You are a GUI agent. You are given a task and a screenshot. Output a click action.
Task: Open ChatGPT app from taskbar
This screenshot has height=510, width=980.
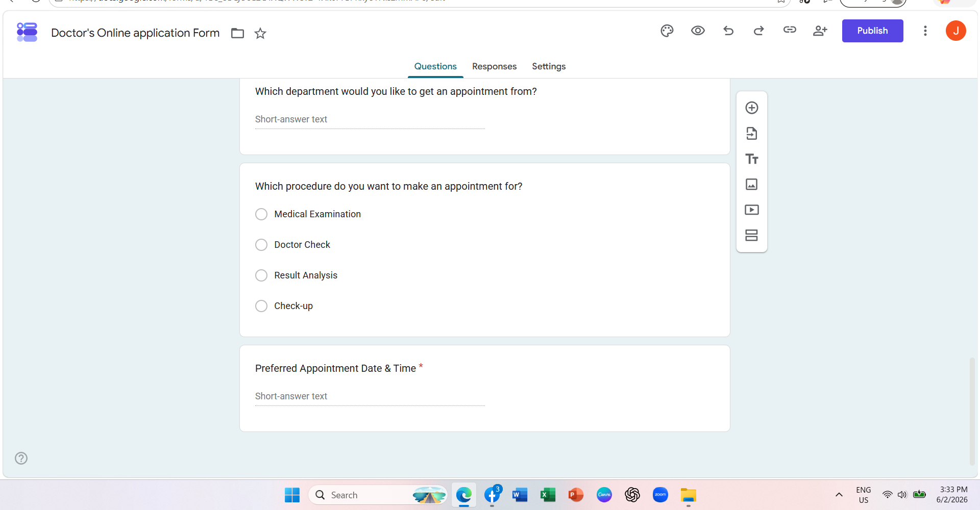(x=632, y=495)
